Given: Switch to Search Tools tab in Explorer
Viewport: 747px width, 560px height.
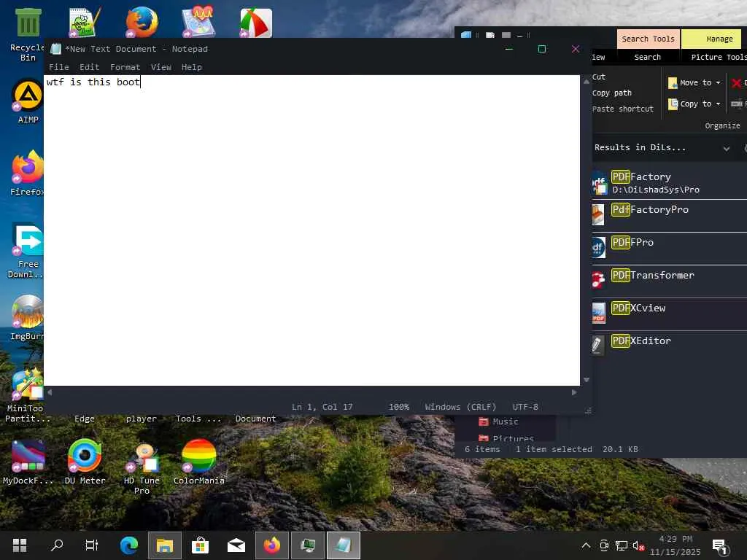Looking at the screenshot, I should coord(648,39).
